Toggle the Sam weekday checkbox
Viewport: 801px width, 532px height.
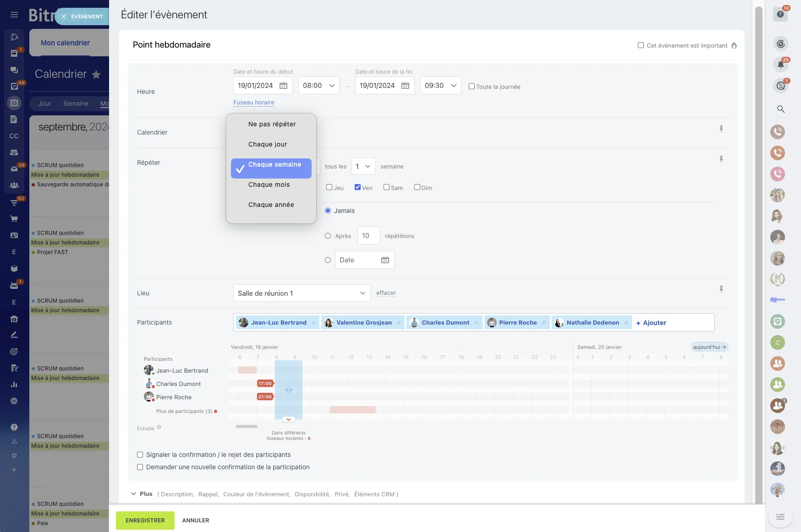pos(386,187)
